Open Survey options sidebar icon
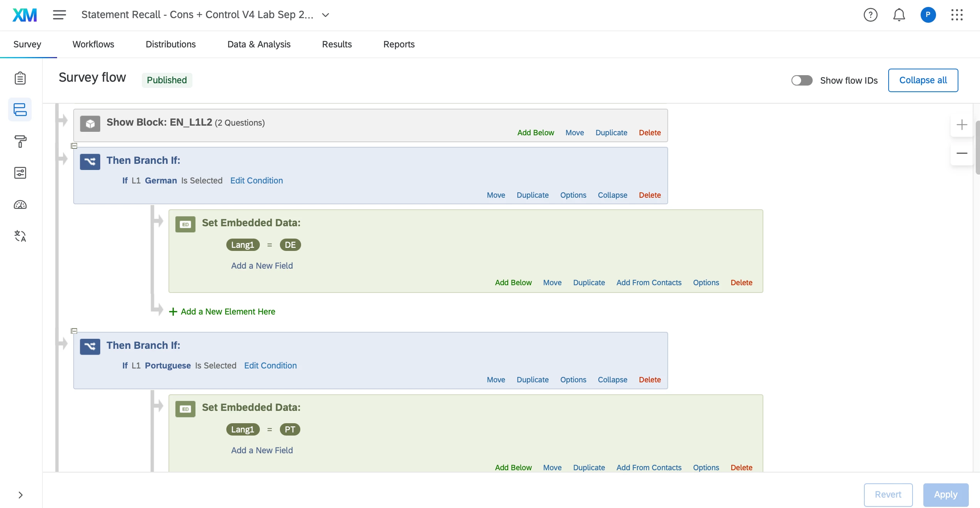 (x=20, y=173)
